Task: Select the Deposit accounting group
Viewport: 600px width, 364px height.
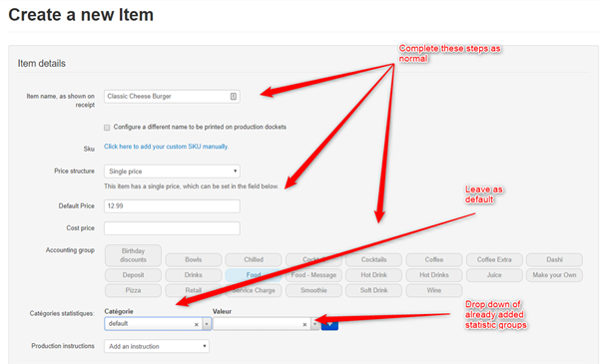Action: point(133,275)
